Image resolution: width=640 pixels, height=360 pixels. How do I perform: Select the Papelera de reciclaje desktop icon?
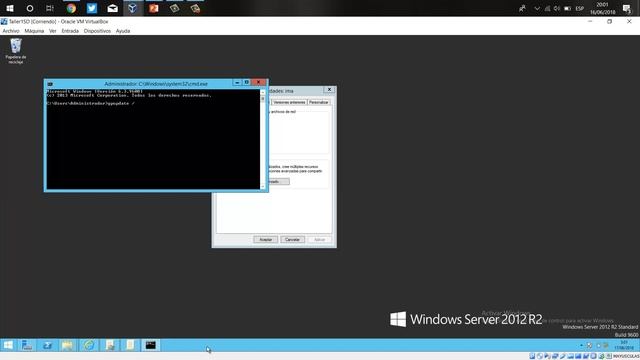point(16,51)
